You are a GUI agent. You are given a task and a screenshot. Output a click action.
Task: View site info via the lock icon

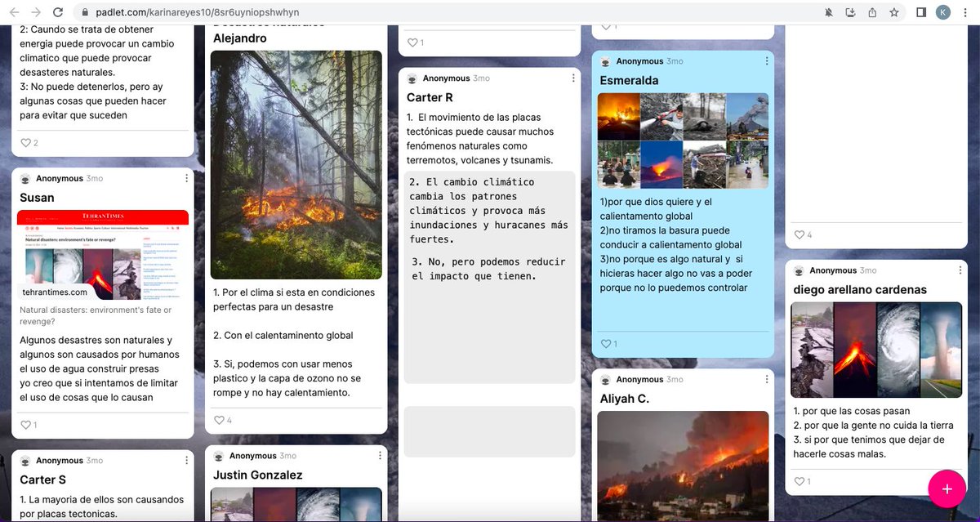pyautogui.click(x=86, y=13)
